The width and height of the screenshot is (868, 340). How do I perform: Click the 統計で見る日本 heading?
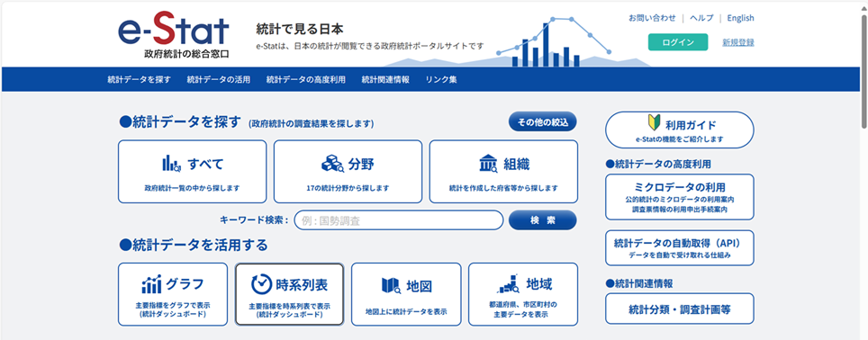[301, 29]
